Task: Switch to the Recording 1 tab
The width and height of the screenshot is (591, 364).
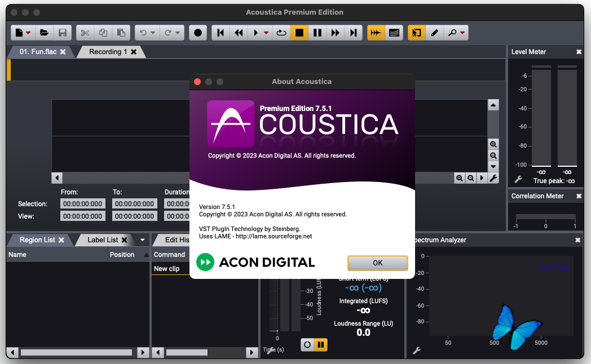Action: (x=107, y=52)
